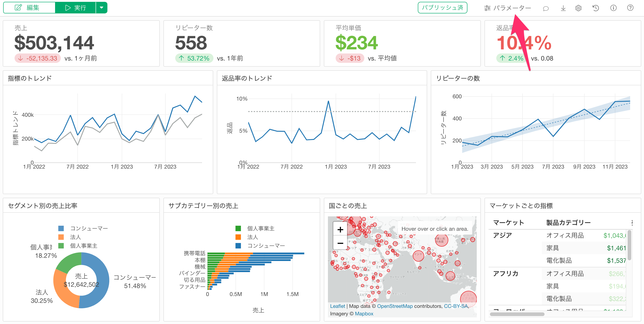Click the 中華人民共和国 circle on the map
The image size is (644, 324).
[x=441, y=240]
